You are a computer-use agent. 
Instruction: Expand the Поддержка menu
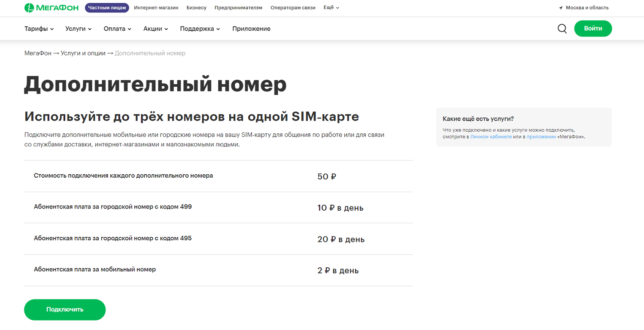point(200,29)
